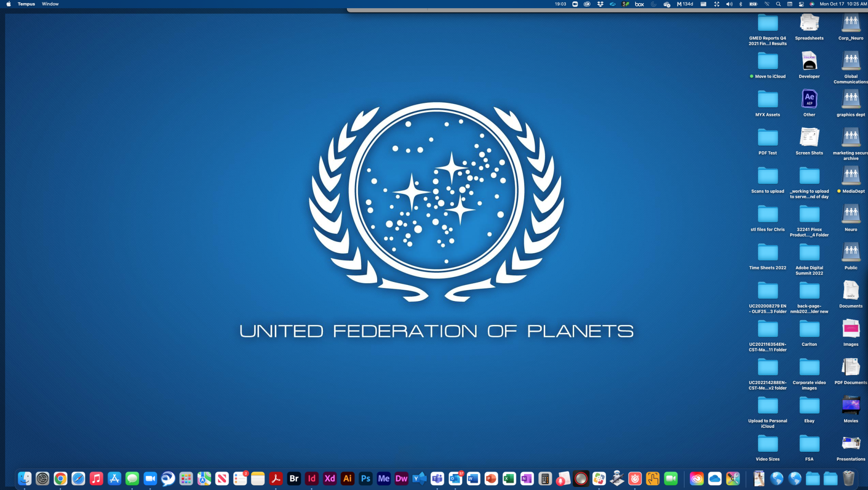This screenshot has height=490, width=868.
Task: Open FaceTime from the dock
Action: (x=671, y=479)
